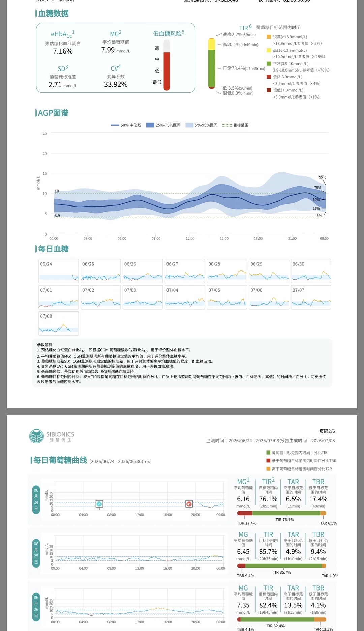The image size is (364, 631).
Task: Open the 07/07 daily glucose thumbnail
Action: [x=311, y=297]
